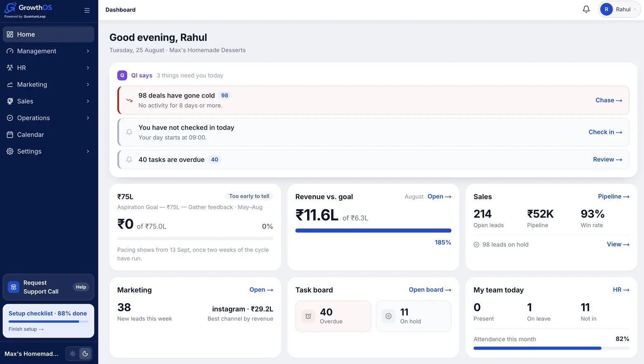Click the Sales icon in sidebar
This screenshot has width=644, height=364.
pyautogui.click(x=10, y=101)
